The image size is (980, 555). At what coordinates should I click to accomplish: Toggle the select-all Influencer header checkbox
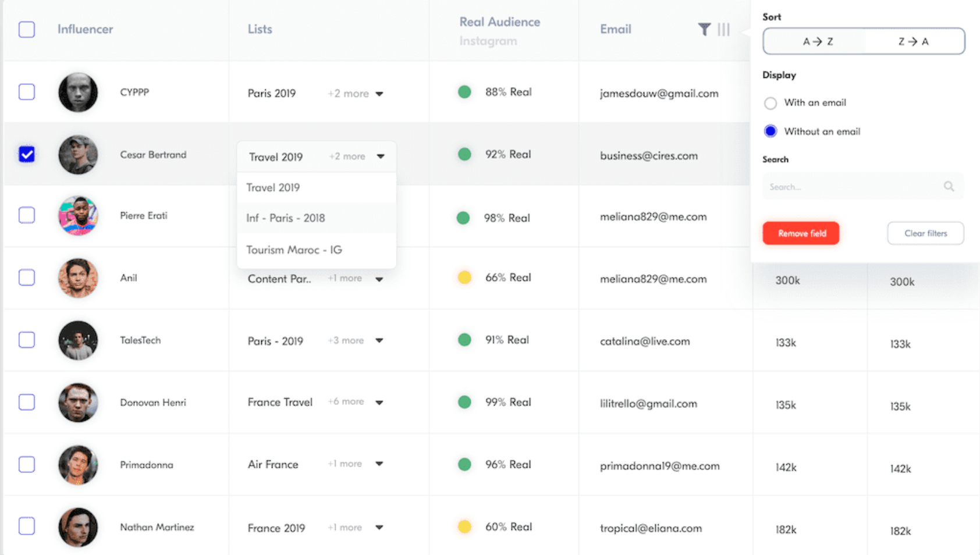click(27, 29)
